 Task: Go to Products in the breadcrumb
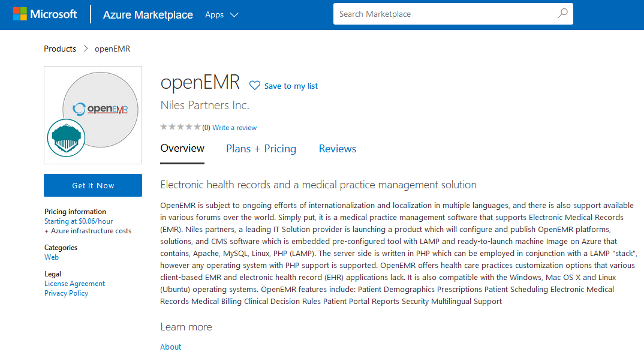click(60, 49)
